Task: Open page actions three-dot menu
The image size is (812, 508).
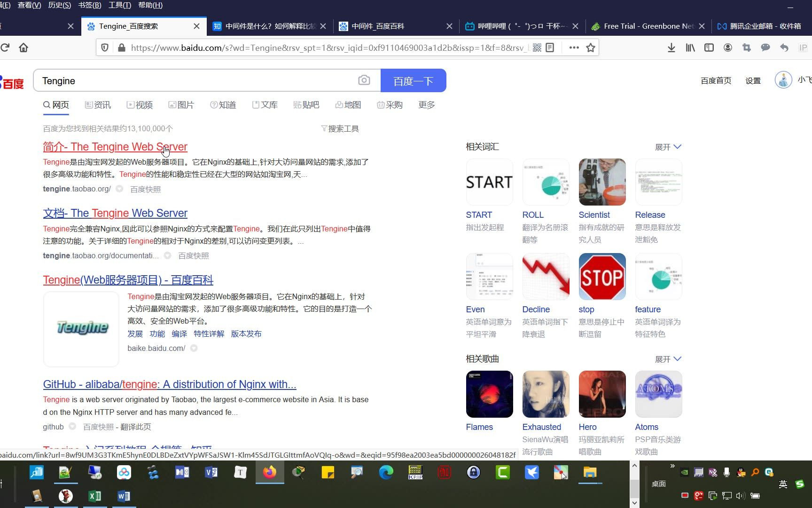Action: (x=574, y=48)
